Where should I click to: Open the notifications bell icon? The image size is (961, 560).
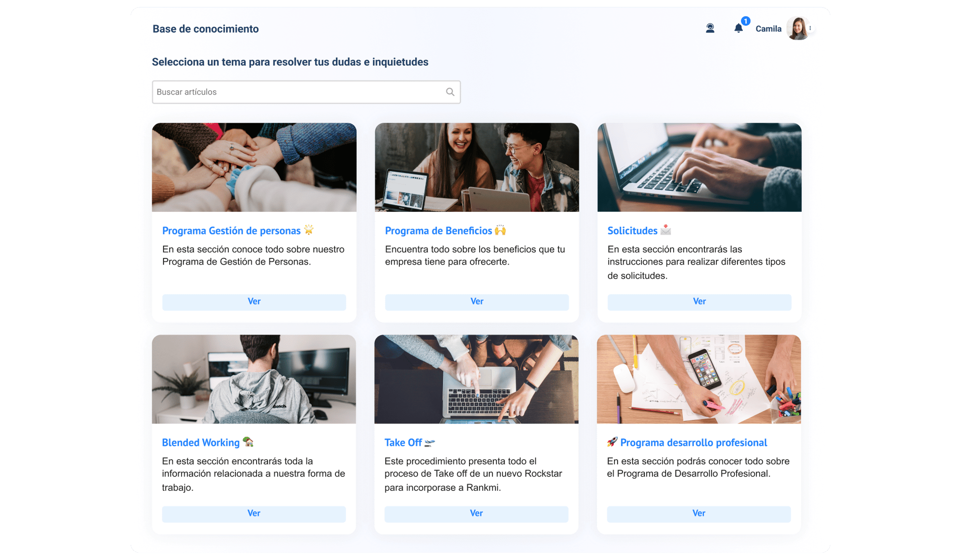[x=739, y=28]
